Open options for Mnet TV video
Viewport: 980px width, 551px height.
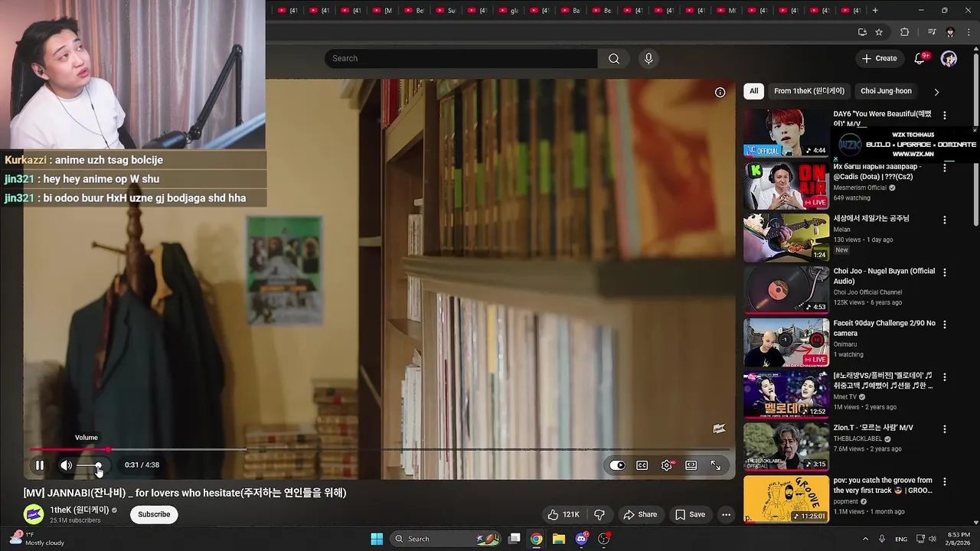[x=944, y=377]
